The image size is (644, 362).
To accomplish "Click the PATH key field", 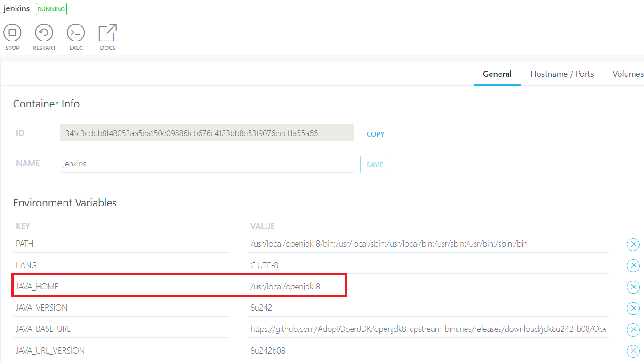I will click(x=121, y=244).
